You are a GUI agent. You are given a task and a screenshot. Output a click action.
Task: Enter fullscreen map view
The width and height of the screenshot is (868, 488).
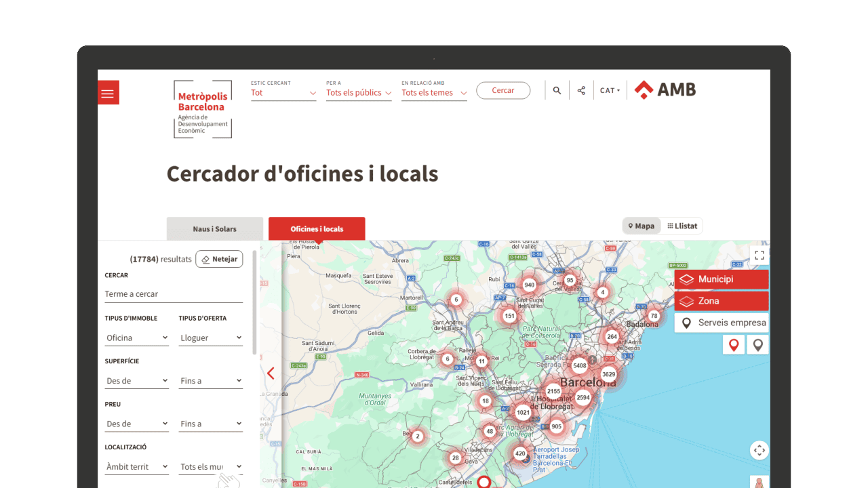(x=759, y=256)
